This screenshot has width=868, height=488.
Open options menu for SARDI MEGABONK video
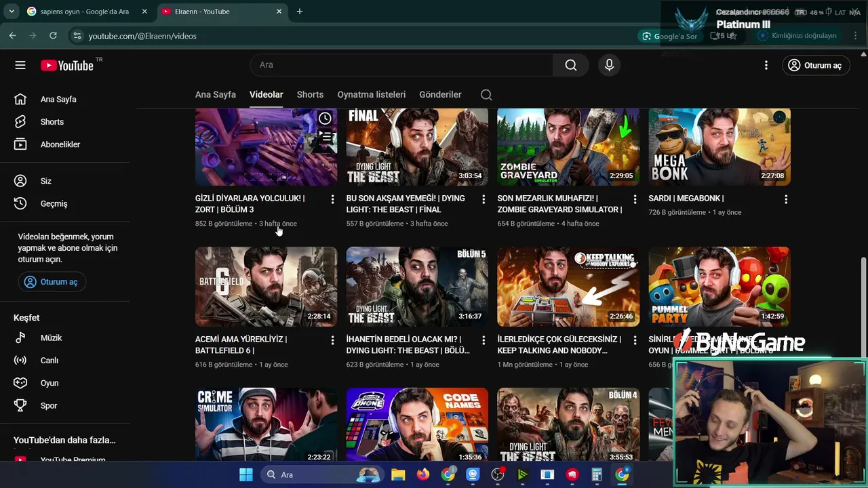(786, 199)
